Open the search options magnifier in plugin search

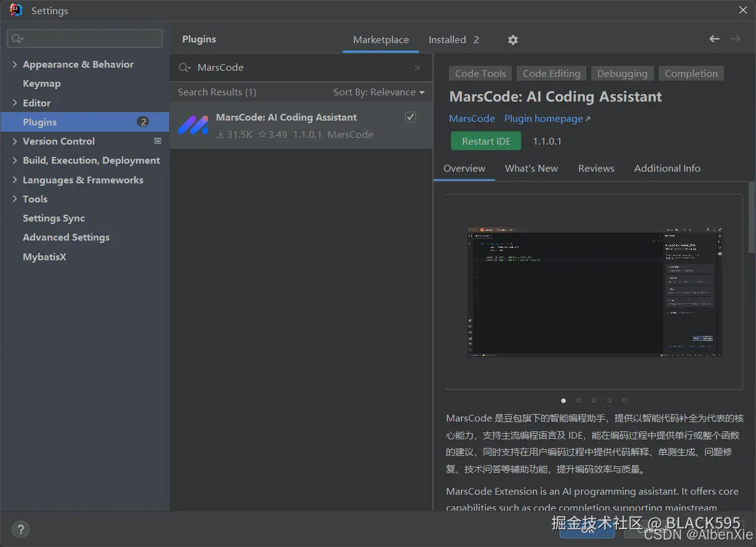[x=185, y=68]
